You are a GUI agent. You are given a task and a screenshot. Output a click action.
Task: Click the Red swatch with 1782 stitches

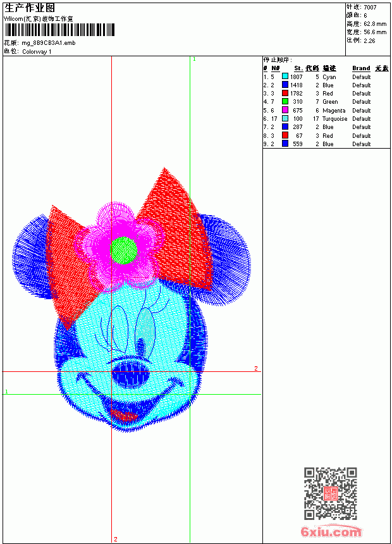click(285, 93)
